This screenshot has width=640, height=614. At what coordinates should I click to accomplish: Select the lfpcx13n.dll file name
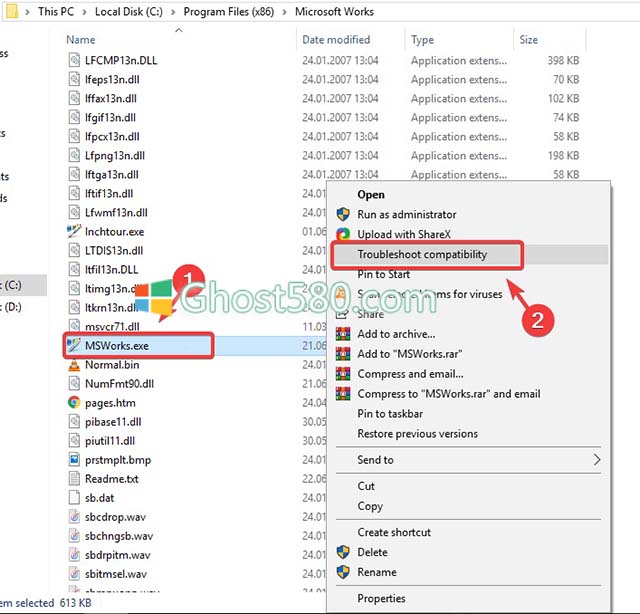point(112,136)
